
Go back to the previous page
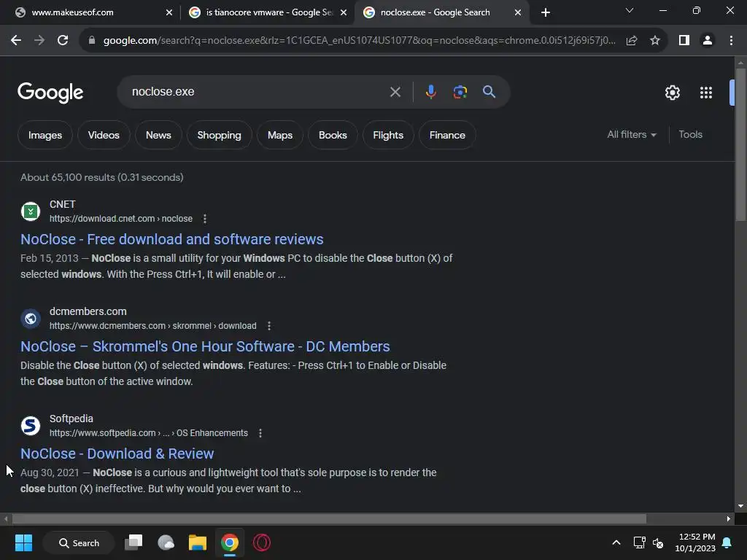tap(16, 41)
